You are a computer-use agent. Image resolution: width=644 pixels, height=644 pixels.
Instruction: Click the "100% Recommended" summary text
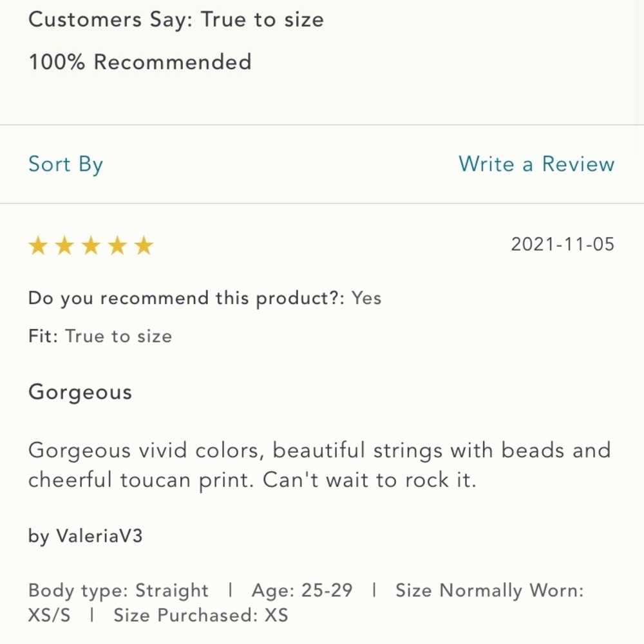pos(140,62)
